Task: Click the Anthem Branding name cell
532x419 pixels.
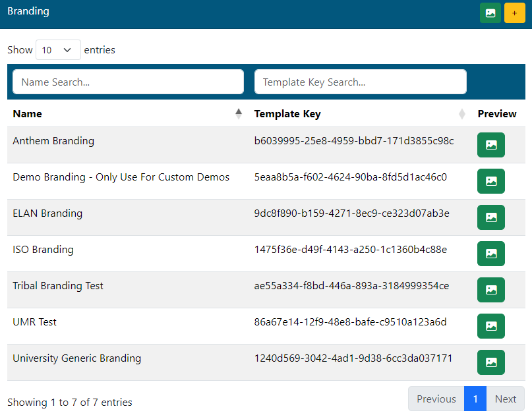Action: click(53, 141)
